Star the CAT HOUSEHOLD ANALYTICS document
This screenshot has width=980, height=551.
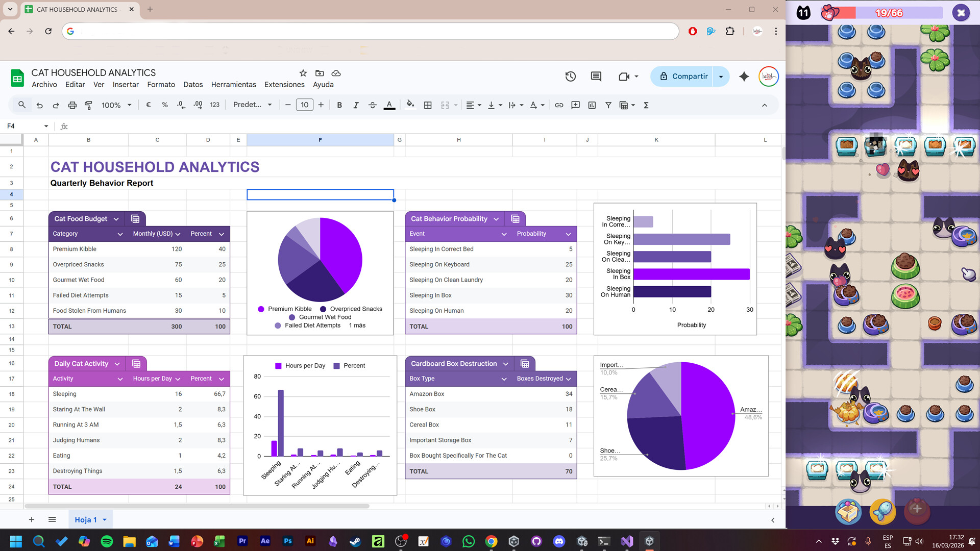[303, 73]
